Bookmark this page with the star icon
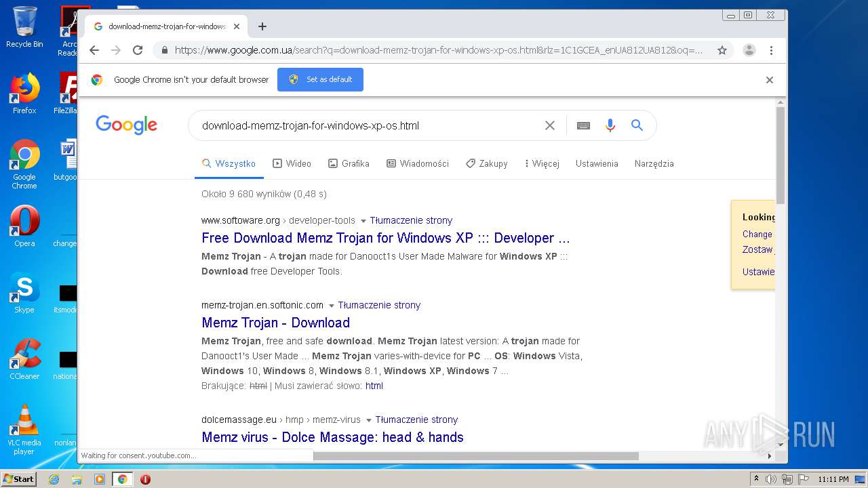The width and height of the screenshot is (868, 488). [x=722, y=50]
